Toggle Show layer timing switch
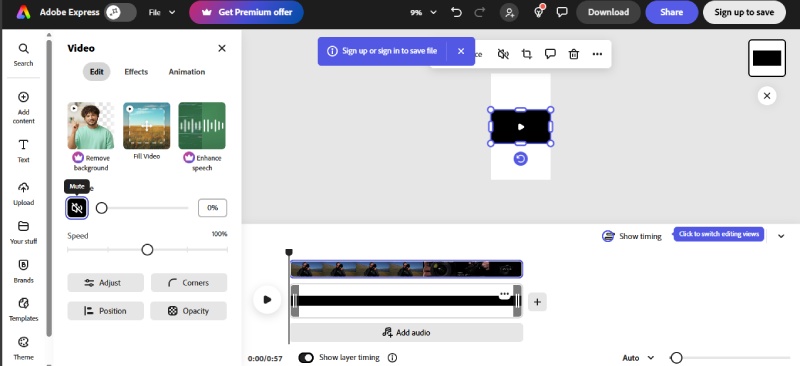The image size is (800, 366). click(x=306, y=358)
